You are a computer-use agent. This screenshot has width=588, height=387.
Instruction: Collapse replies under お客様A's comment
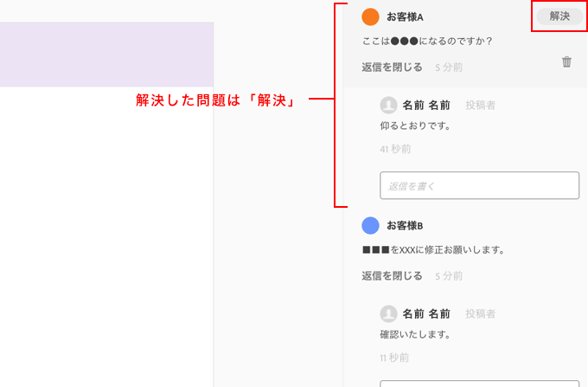point(392,68)
